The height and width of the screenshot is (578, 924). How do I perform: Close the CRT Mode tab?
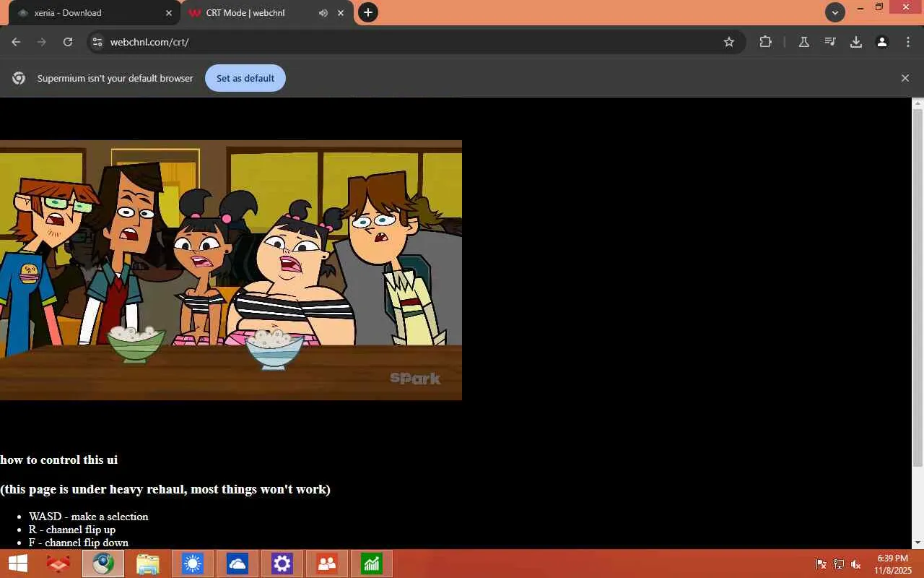click(x=341, y=13)
